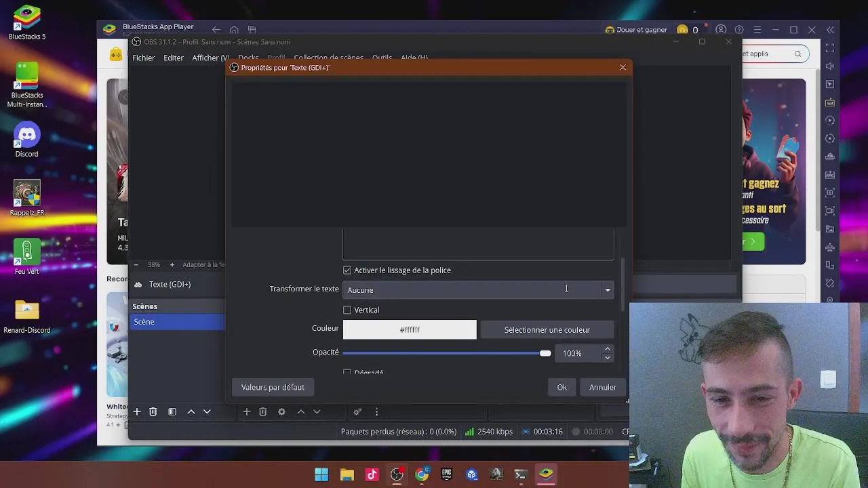Open the OBS Afficher menu
The height and width of the screenshot is (488, 868).
coord(210,58)
